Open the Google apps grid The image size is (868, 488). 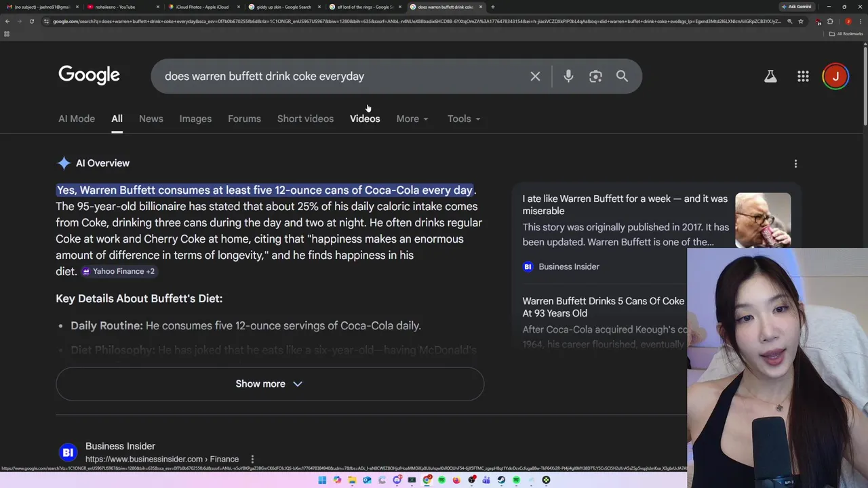(x=803, y=77)
